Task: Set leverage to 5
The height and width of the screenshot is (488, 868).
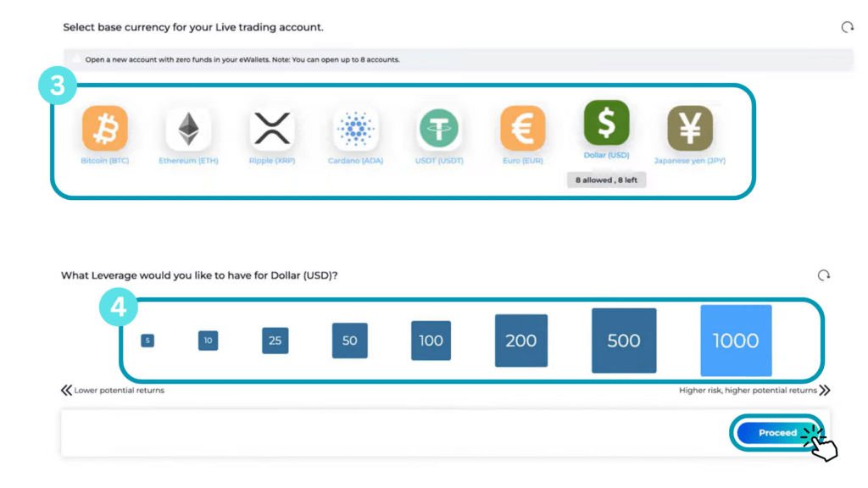Action: [x=147, y=341]
